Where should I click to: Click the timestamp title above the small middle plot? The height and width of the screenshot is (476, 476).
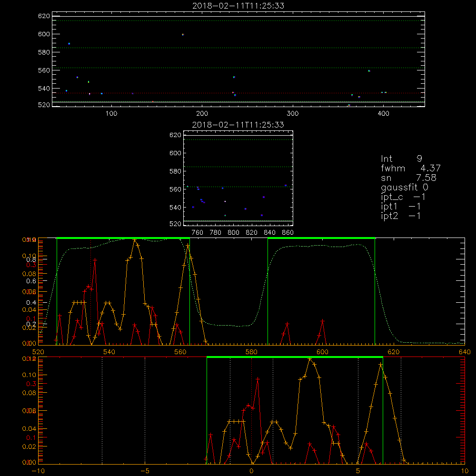[x=238, y=125]
